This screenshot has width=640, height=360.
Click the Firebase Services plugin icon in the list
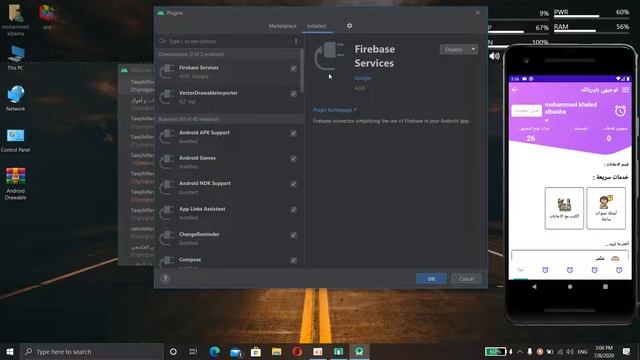click(x=167, y=71)
